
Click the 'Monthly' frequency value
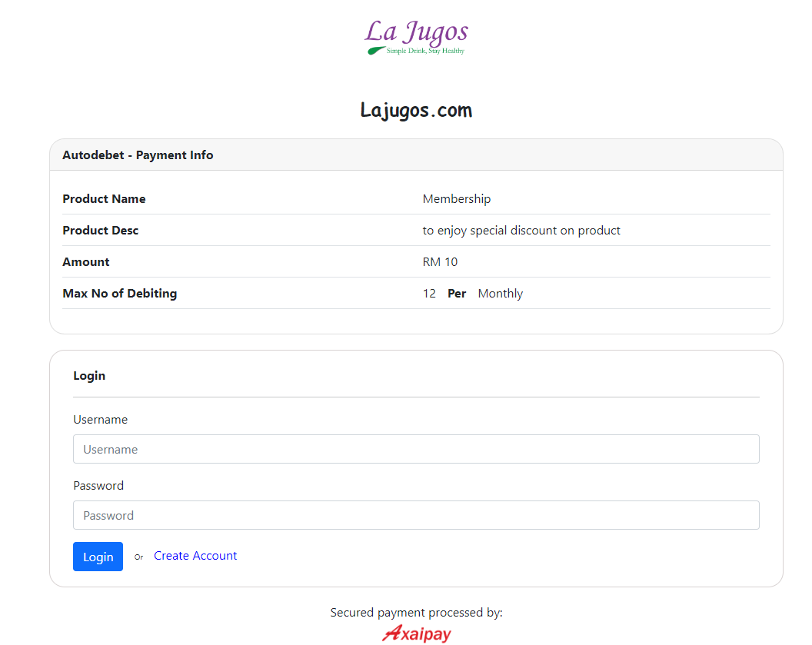[x=501, y=294]
